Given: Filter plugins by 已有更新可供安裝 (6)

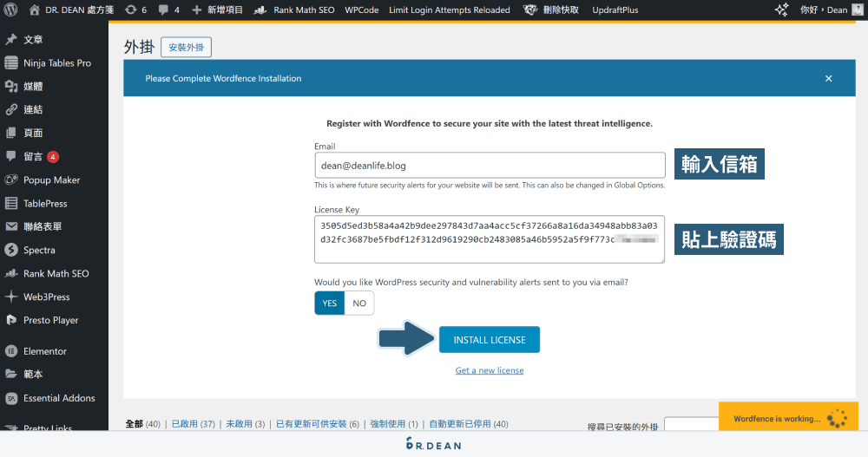Looking at the screenshot, I should point(318,424).
